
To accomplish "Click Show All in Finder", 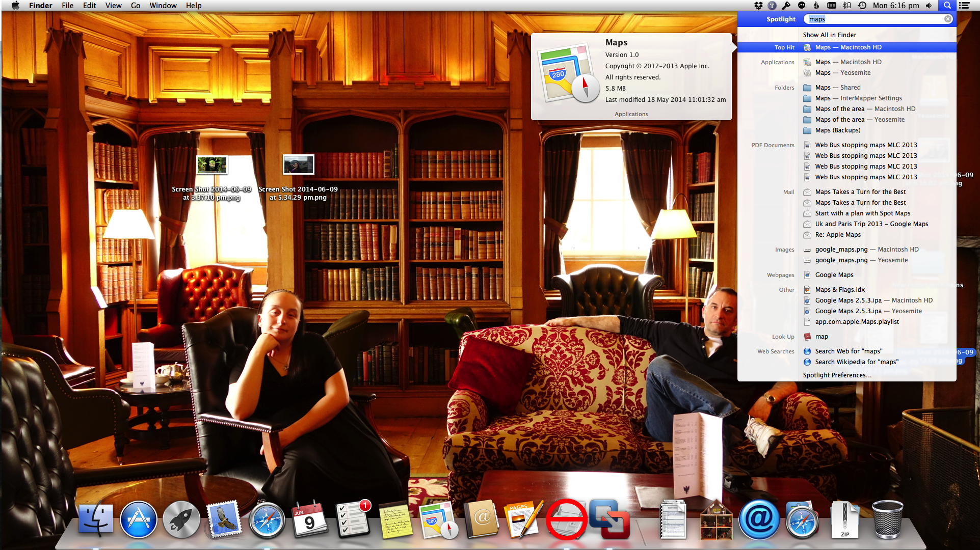I will [830, 35].
